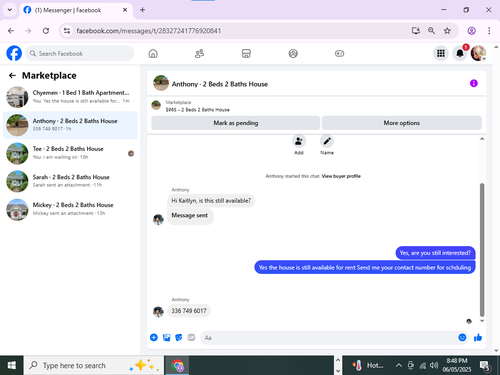Open the Marketplace icon in top navigation

pyautogui.click(x=246, y=53)
